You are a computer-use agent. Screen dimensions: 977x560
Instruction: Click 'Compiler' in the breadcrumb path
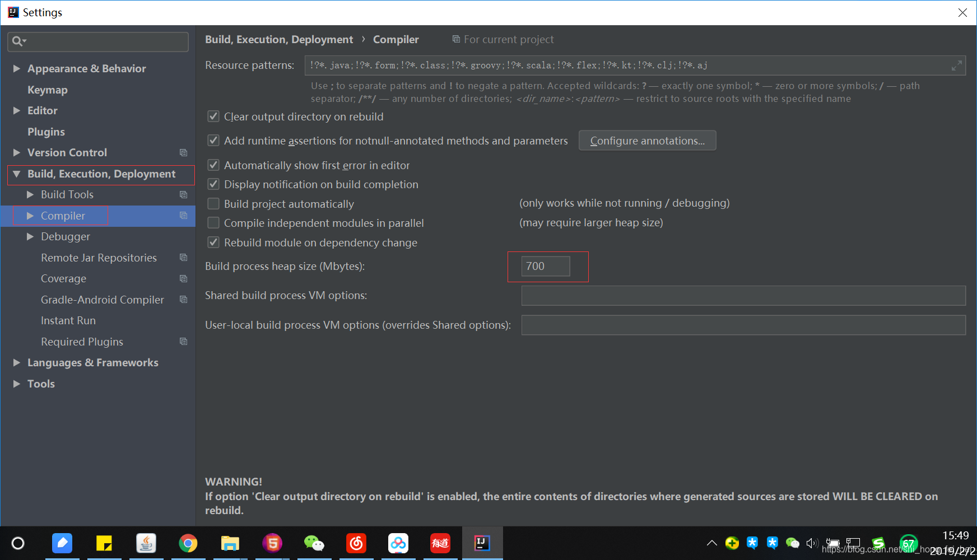point(396,39)
